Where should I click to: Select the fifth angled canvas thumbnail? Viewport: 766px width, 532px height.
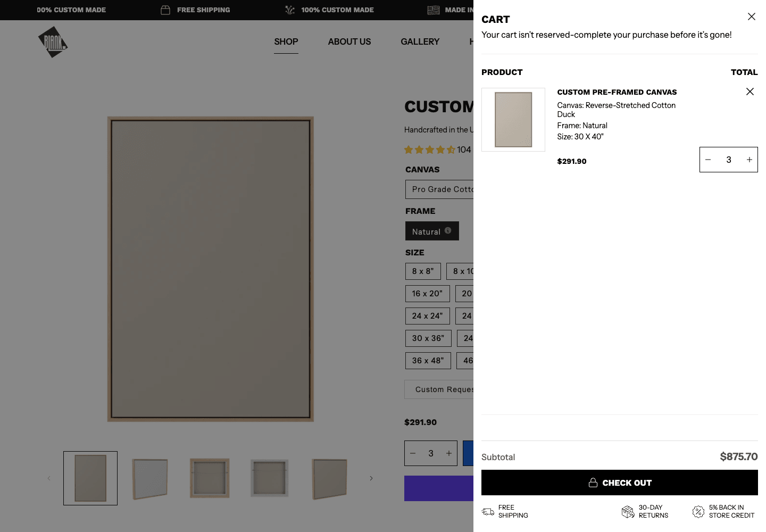point(329,478)
